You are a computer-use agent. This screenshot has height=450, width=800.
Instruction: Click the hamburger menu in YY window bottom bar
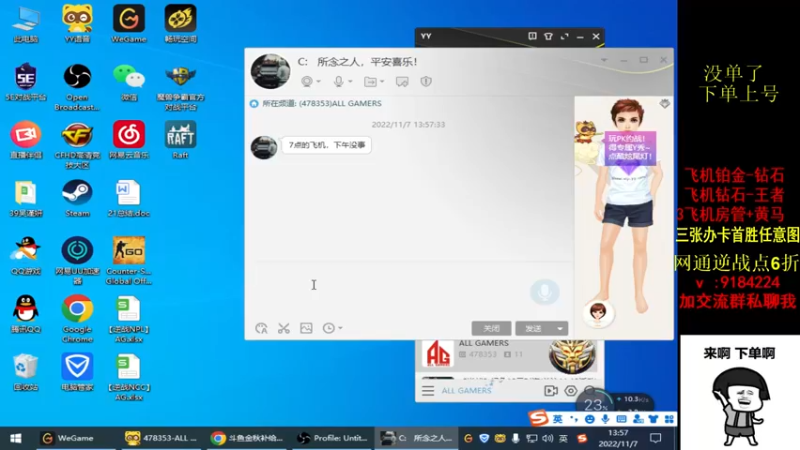[x=428, y=391]
